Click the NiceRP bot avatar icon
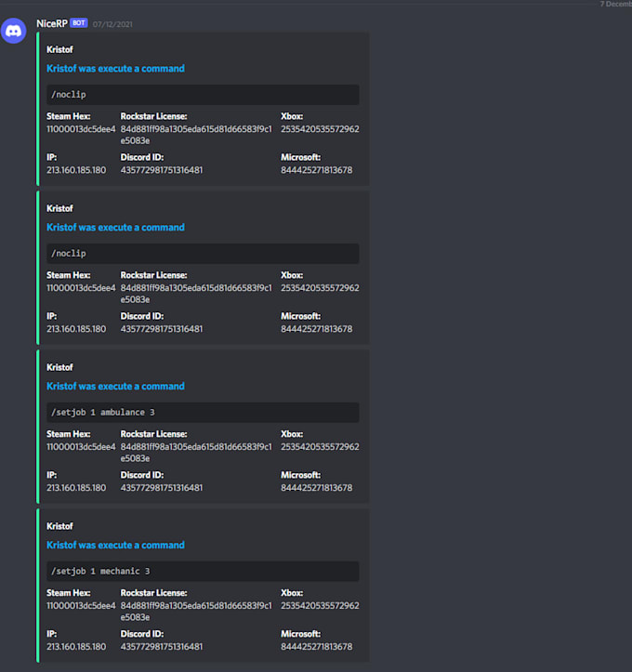 click(13, 31)
